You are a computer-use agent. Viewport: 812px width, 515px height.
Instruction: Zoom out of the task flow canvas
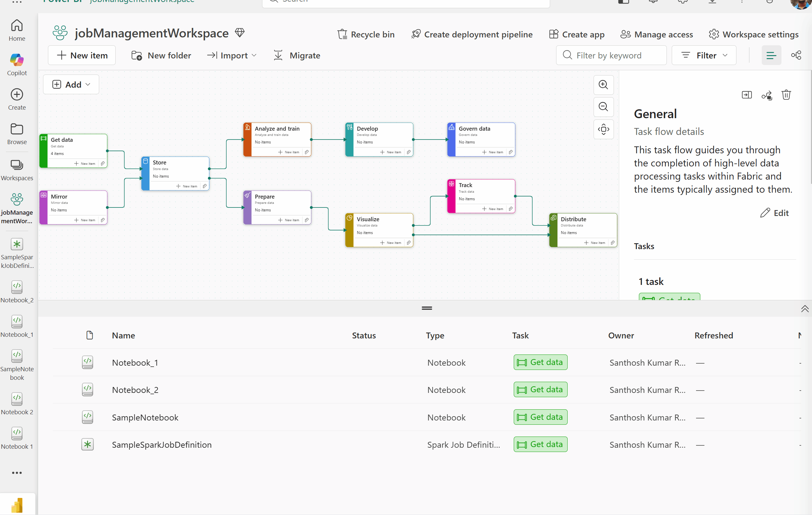click(x=603, y=107)
